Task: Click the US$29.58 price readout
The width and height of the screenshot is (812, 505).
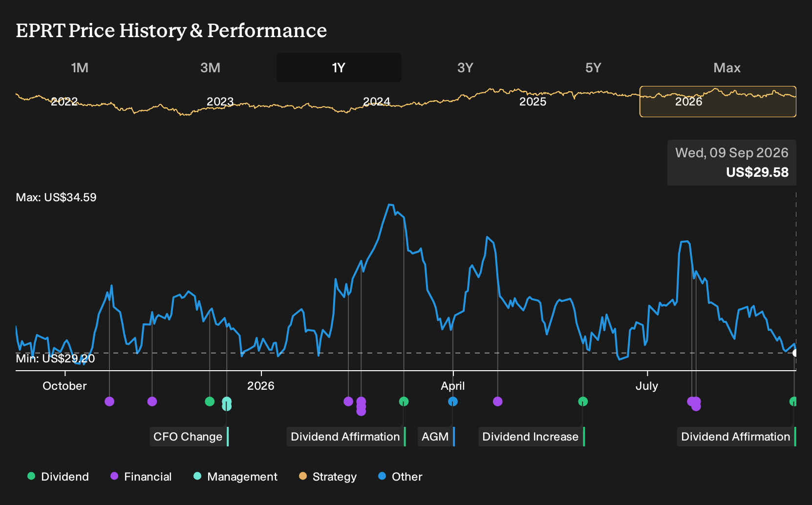Action: (x=757, y=172)
